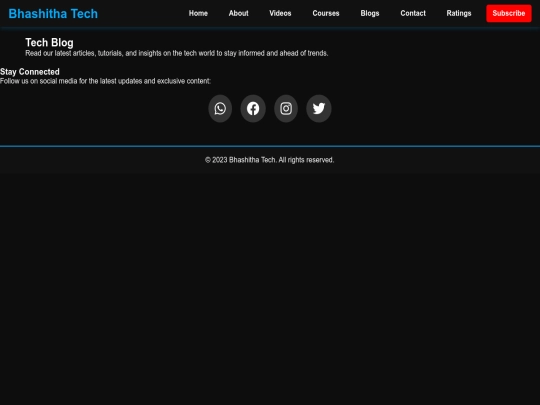Open the Instagram social icon

click(286, 108)
